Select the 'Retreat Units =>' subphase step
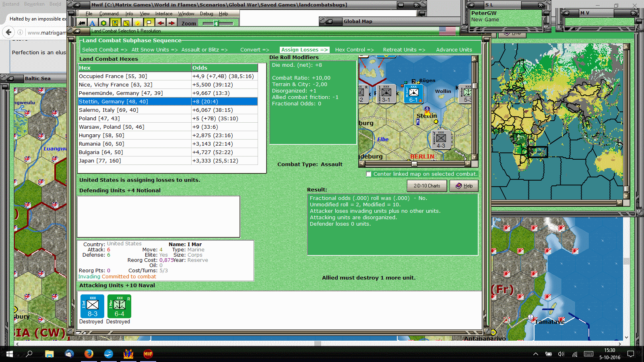644x362 pixels. pos(404,50)
